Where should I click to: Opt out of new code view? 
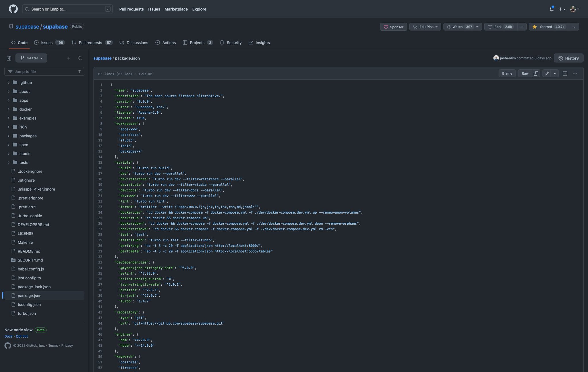22,336
